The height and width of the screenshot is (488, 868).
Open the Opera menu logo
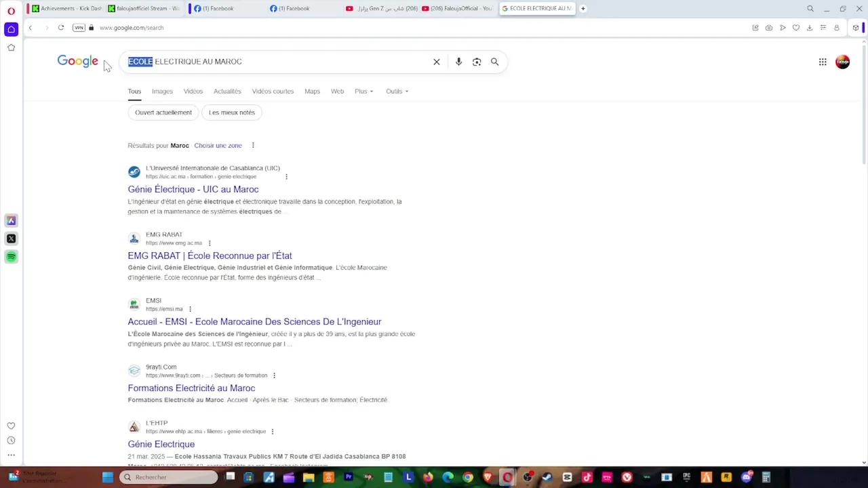[11, 11]
